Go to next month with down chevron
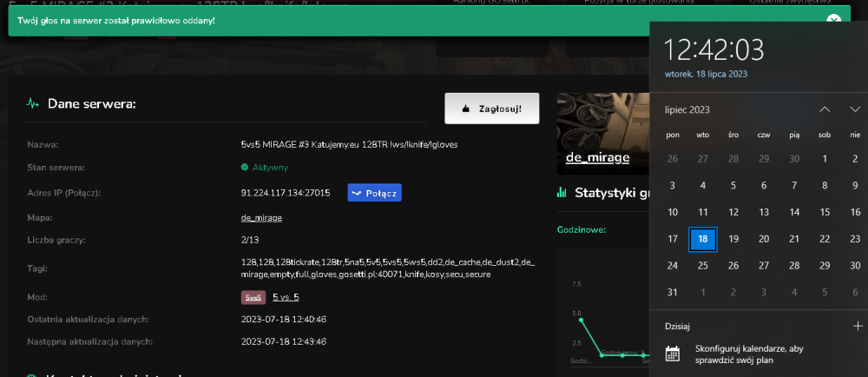Image resolution: width=868 pixels, height=377 pixels. (855, 109)
